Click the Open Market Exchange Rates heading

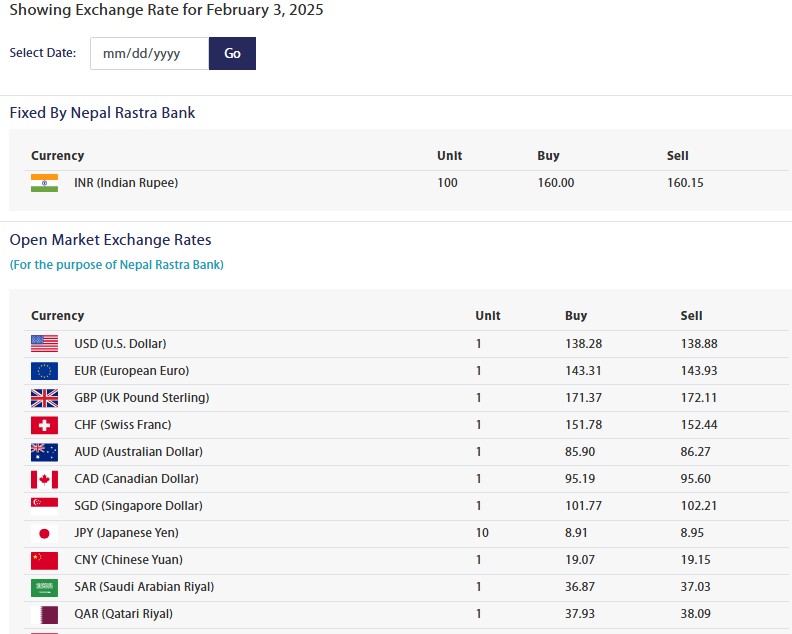tap(110, 240)
